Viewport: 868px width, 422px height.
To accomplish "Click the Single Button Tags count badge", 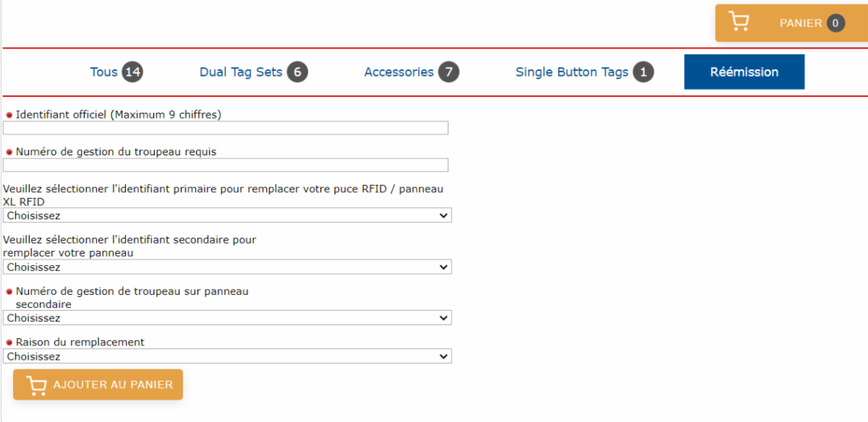I will click(x=643, y=72).
